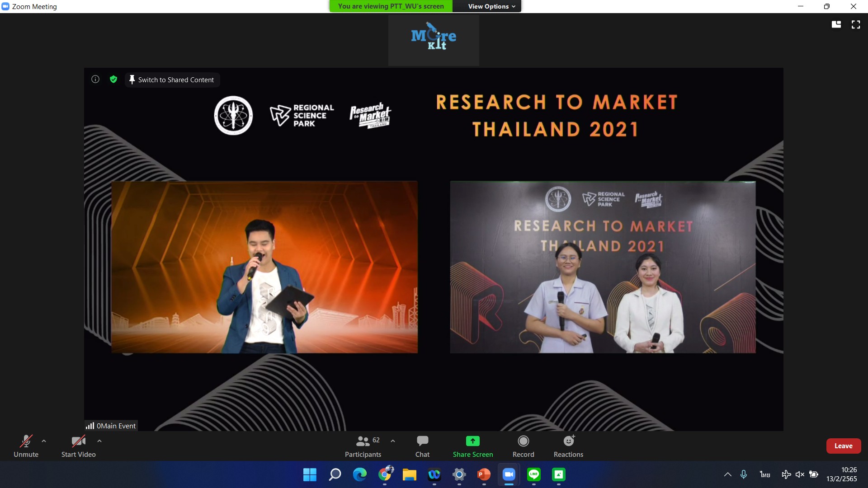
Task: Open the Chat panel
Action: click(422, 446)
